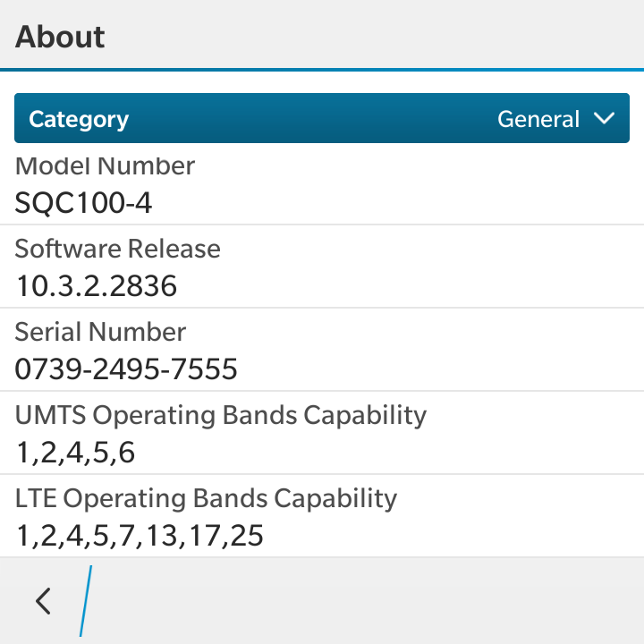Screen dimensions: 644x644
Task: Tap the Software Release list row
Action: (x=322, y=267)
